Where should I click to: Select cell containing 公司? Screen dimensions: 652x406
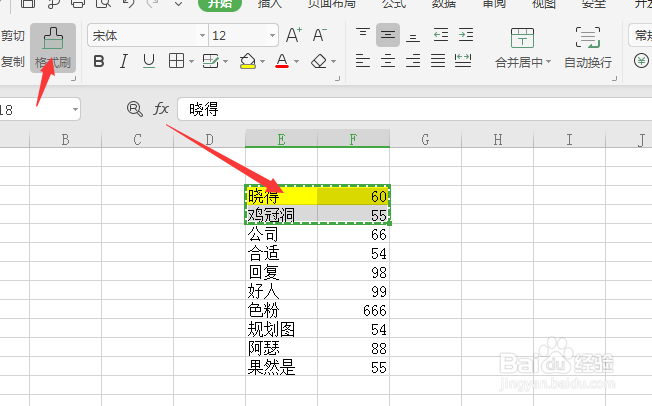click(282, 234)
